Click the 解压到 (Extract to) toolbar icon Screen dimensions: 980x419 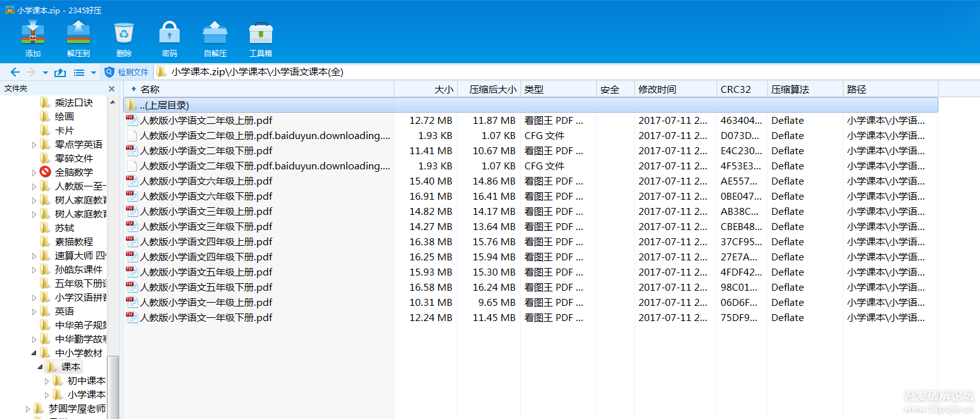(x=78, y=33)
